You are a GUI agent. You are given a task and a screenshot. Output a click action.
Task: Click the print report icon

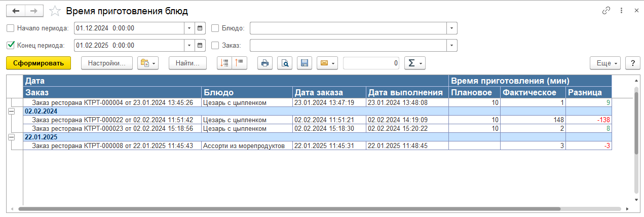(x=265, y=63)
